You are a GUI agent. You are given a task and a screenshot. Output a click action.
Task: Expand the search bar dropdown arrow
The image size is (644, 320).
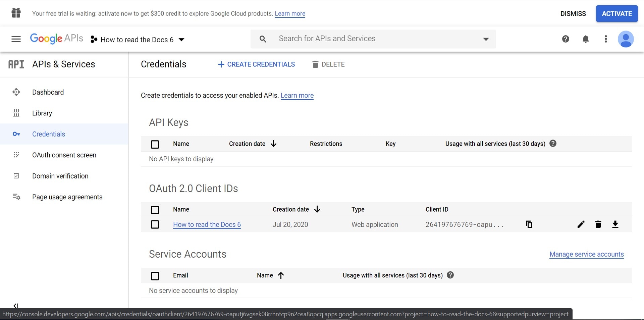coord(486,39)
